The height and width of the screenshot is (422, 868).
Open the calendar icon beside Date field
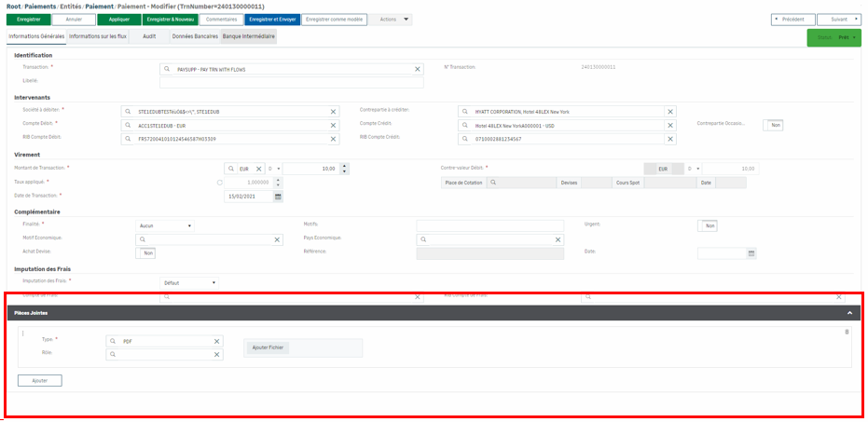(x=751, y=253)
